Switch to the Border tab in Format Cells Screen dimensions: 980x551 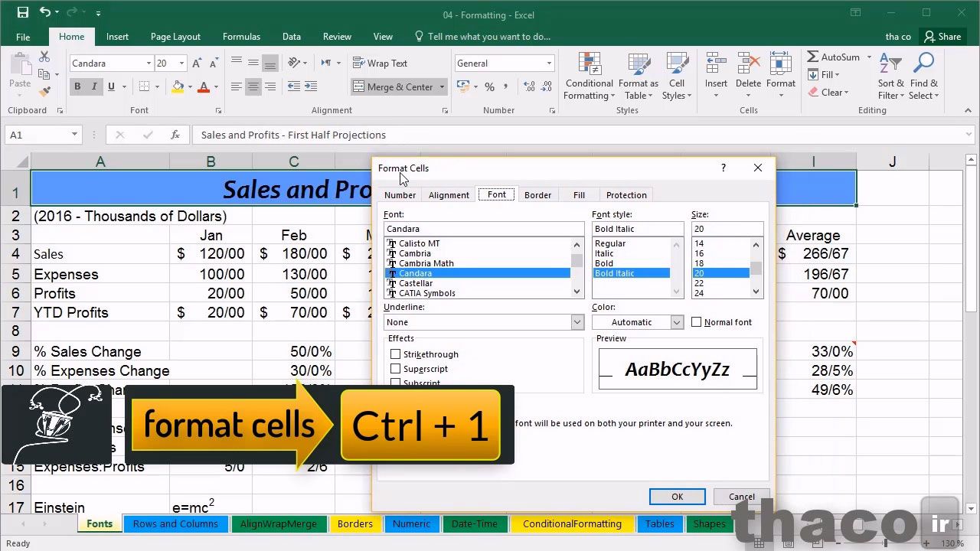pyautogui.click(x=537, y=195)
